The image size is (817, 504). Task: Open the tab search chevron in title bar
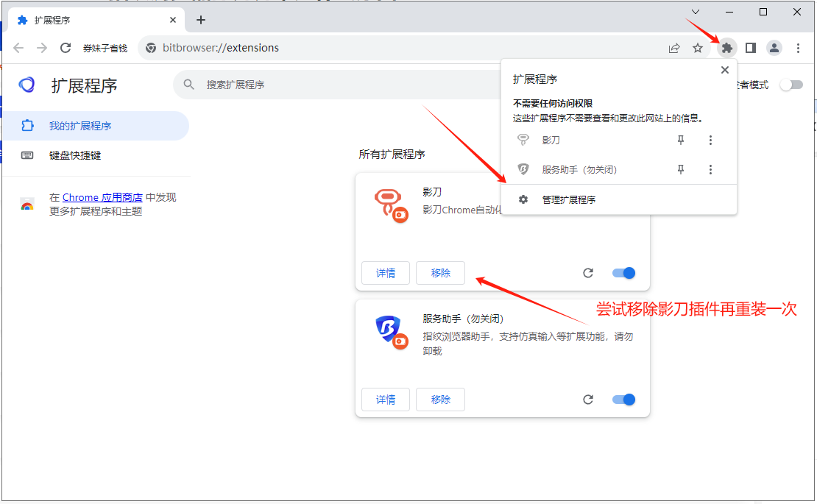click(695, 12)
